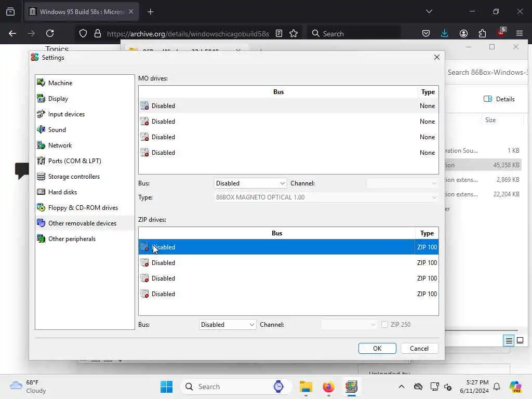Viewport: 532px width, 399px height.
Task: Go to Input devices settings
Action: [x=85, y=114]
